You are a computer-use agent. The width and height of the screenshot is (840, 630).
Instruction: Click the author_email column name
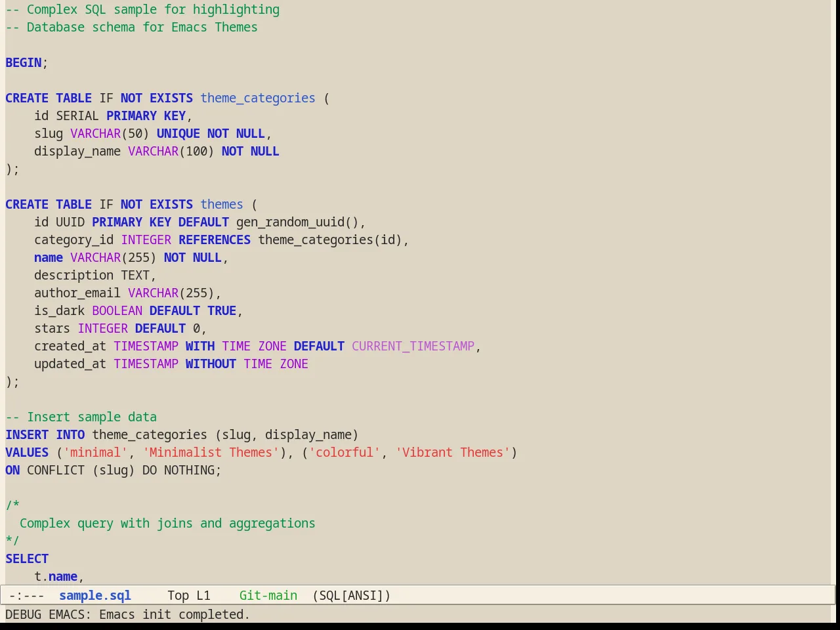coord(77,293)
